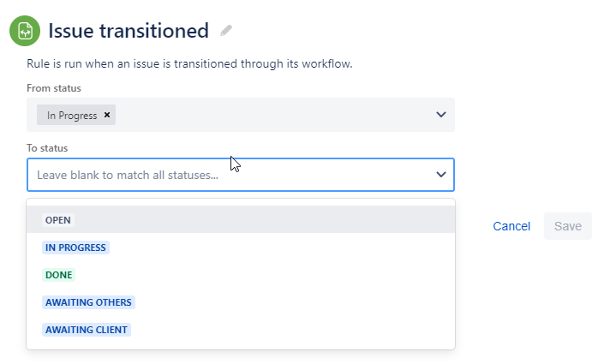Click the To status field label
The width and height of the screenshot is (610, 364).
(x=47, y=148)
